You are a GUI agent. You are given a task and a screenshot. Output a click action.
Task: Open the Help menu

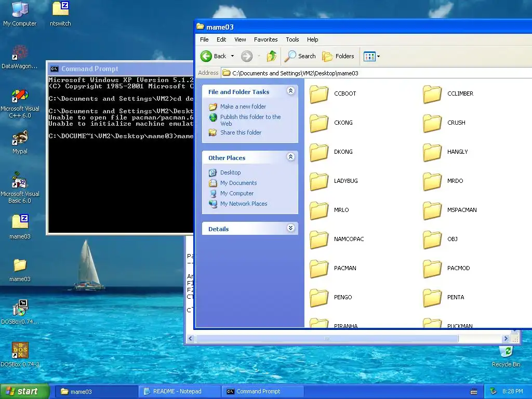(312, 39)
